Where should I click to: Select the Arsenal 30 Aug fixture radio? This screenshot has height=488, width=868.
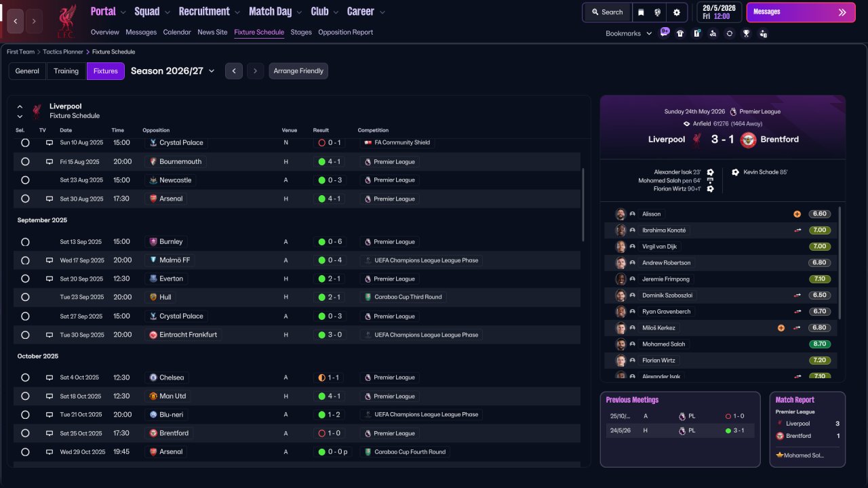point(25,199)
